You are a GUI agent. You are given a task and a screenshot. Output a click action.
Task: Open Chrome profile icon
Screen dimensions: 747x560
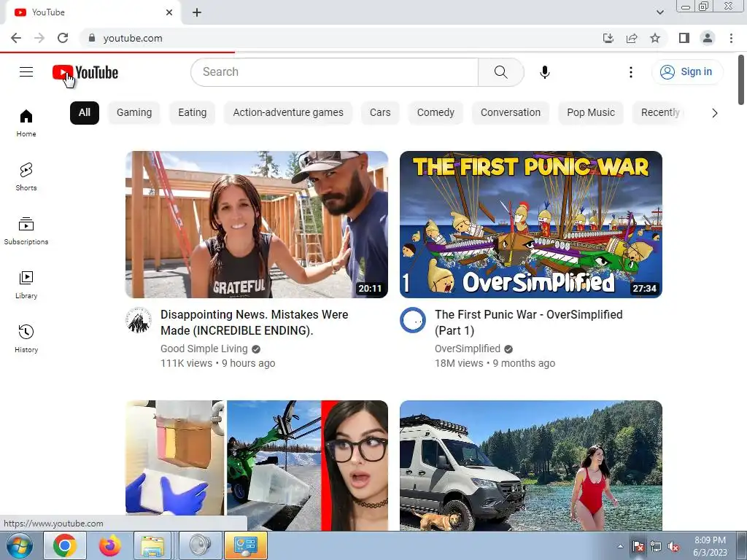(x=708, y=38)
